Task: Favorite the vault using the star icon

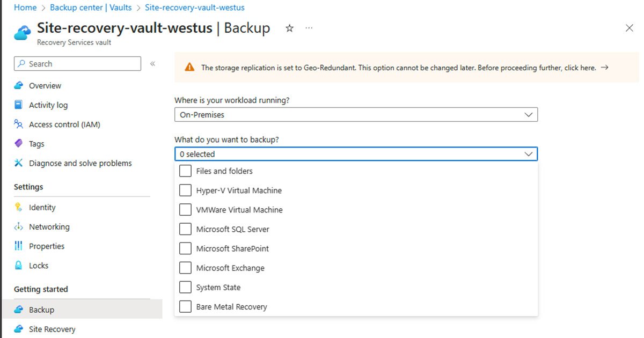Action: (289, 28)
